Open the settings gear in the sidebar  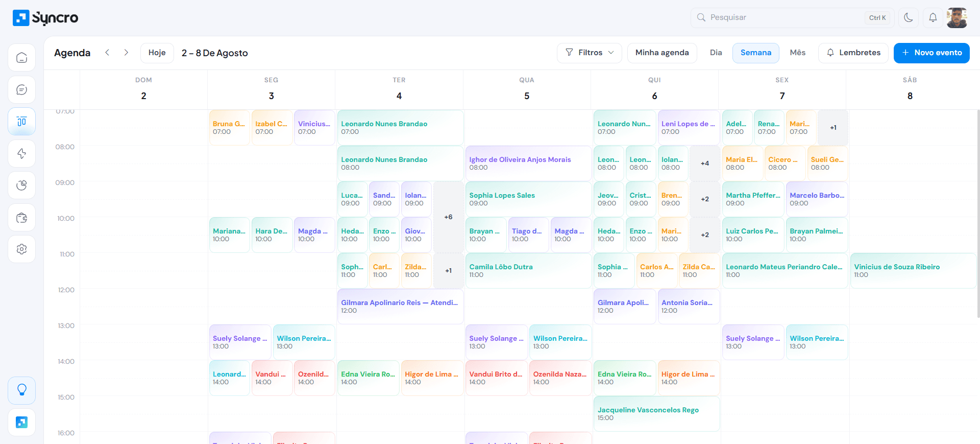21,249
